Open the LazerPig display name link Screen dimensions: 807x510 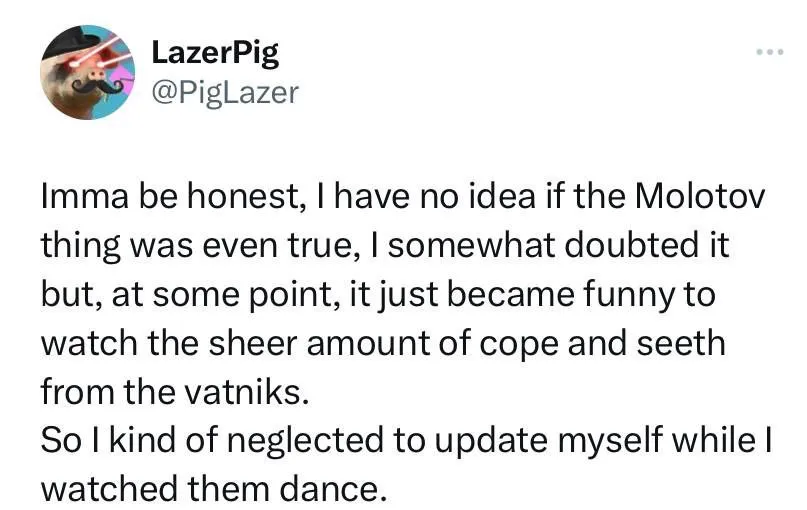pyautogui.click(x=214, y=53)
